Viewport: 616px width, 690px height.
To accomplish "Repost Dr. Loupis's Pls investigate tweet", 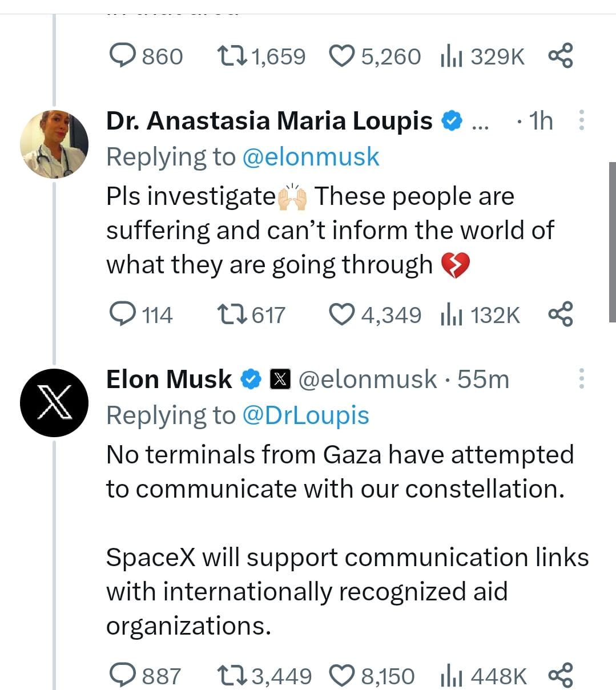I will coord(232,314).
